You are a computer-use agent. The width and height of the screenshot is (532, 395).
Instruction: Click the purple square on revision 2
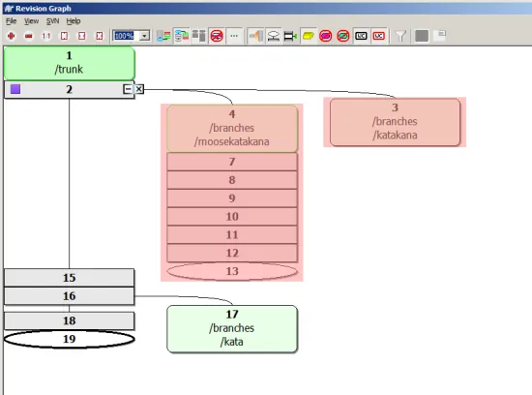15,89
